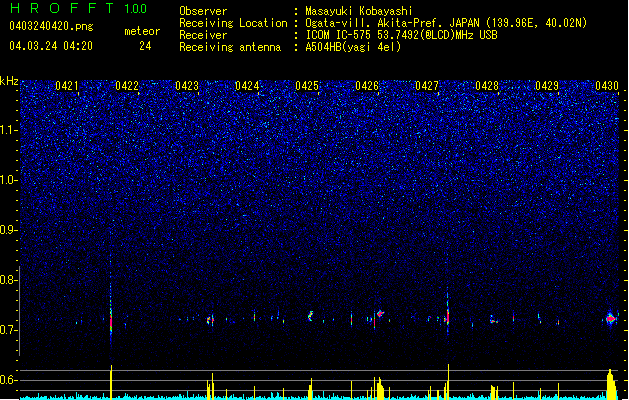629x400 pixels.
Task: Select the filename 0403240420.png
Action: click(x=51, y=26)
